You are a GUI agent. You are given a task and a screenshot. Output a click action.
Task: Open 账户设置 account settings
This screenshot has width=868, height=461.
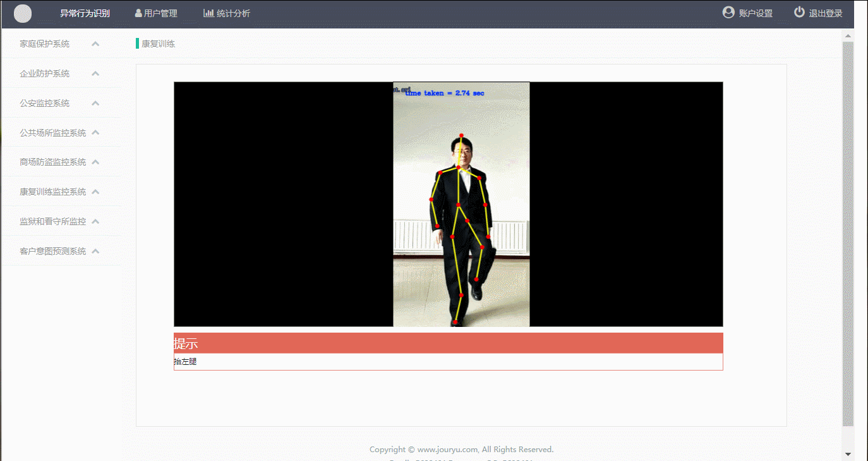coord(756,13)
